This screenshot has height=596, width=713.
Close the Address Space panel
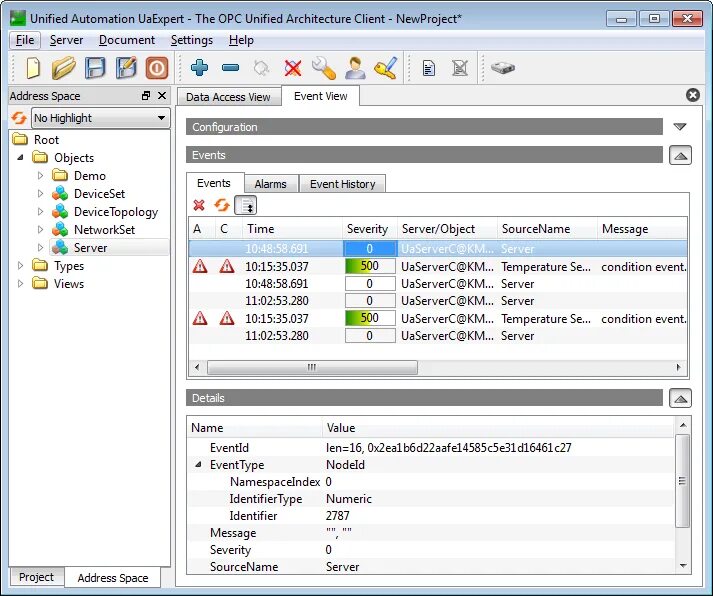point(162,95)
